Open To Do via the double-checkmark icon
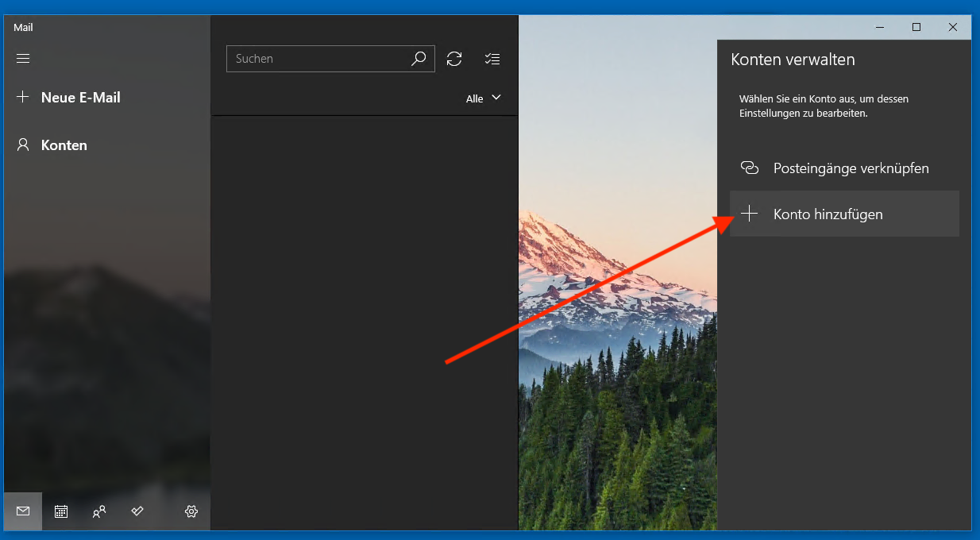980x540 pixels. [137, 511]
